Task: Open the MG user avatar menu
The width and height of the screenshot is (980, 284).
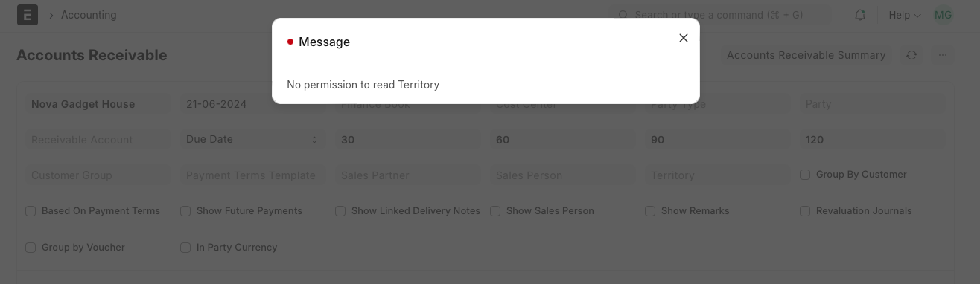Action: click(943, 15)
